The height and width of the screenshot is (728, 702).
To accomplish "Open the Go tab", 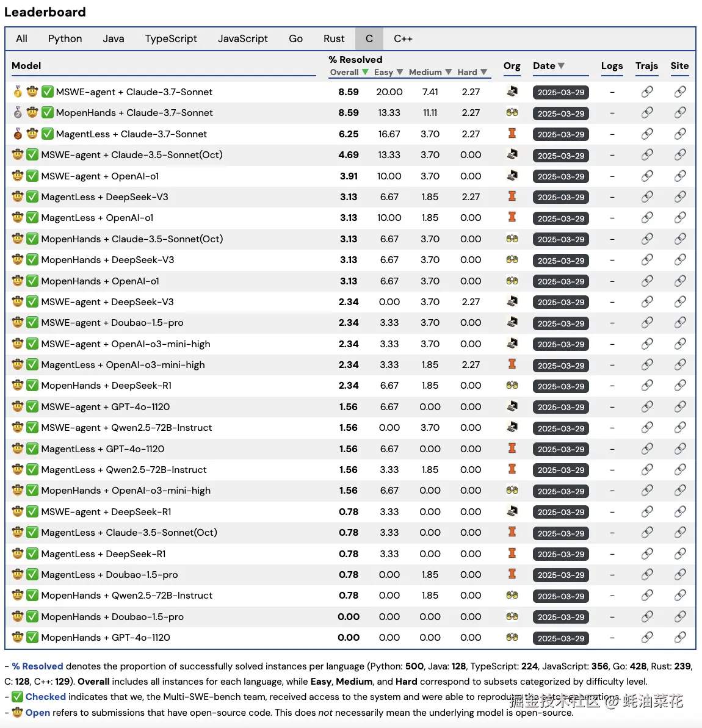I will tap(295, 38).
